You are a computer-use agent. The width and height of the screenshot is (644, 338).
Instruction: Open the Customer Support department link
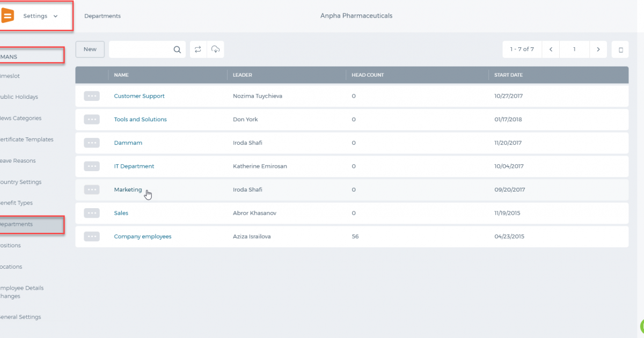tap(140, 96)
